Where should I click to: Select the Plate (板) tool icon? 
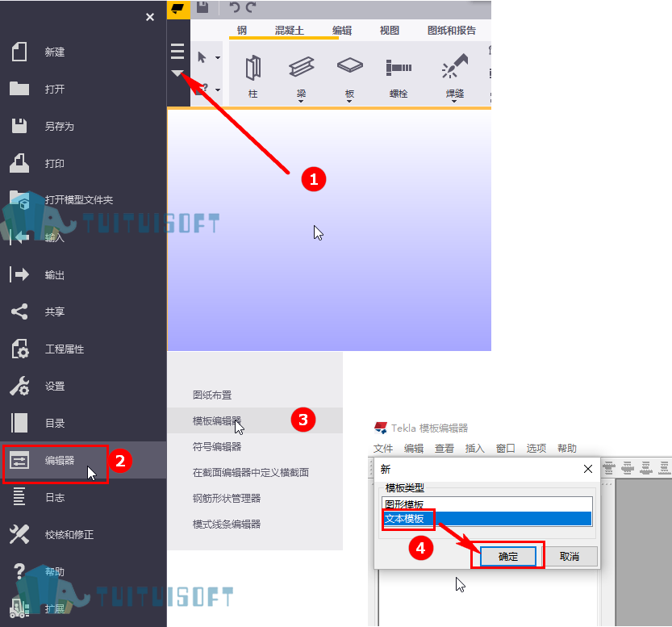(x=350, y=65)
